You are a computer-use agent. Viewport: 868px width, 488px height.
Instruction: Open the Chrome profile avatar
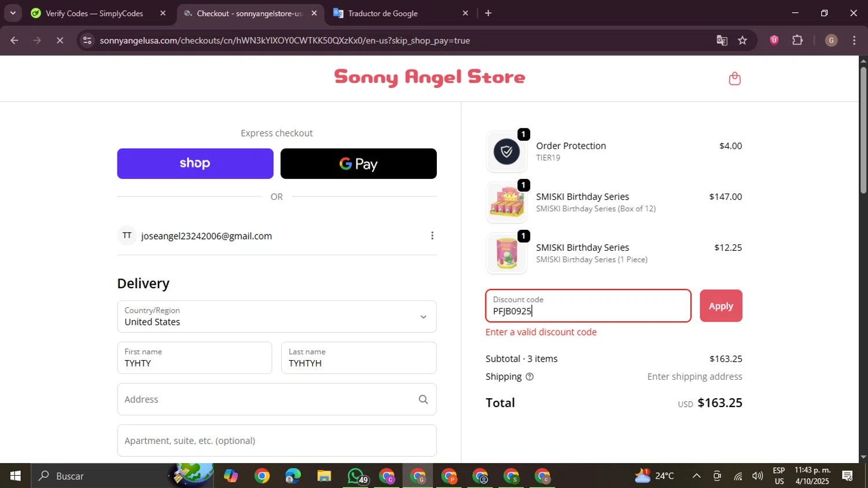pos(831,40)
